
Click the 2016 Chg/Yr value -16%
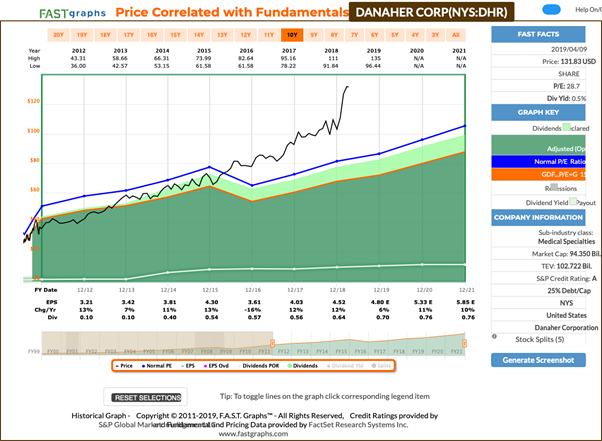253,310
